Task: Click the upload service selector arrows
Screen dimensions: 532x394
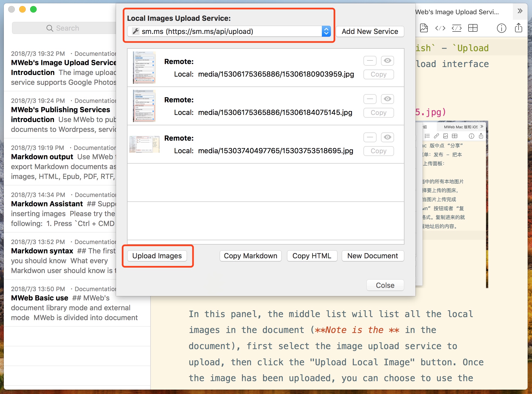Action: [326, 31]
